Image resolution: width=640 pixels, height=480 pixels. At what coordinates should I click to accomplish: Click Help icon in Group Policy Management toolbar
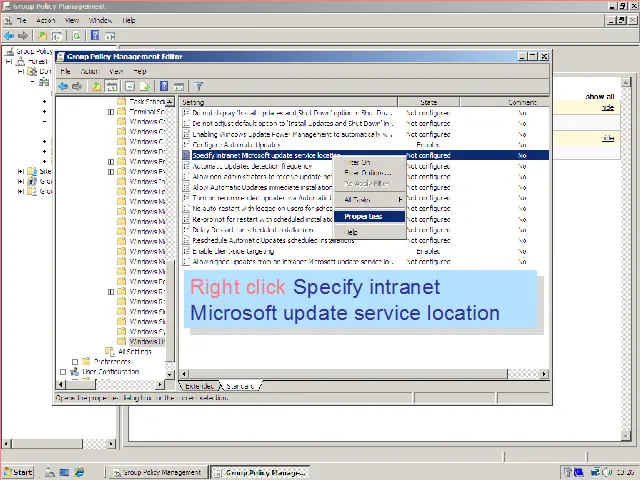click(x=95, y=36)
